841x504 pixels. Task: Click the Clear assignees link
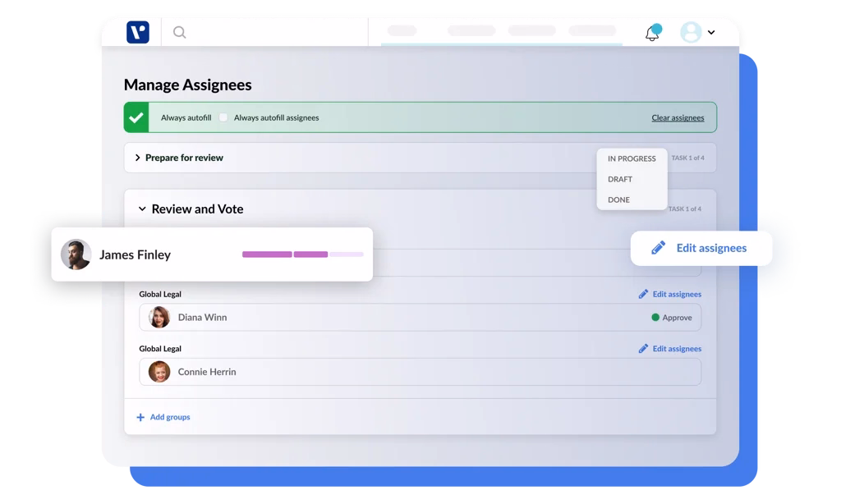coord(678,118)
